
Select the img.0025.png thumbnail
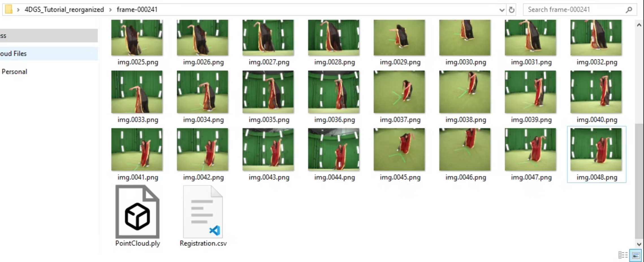(137, 38)
